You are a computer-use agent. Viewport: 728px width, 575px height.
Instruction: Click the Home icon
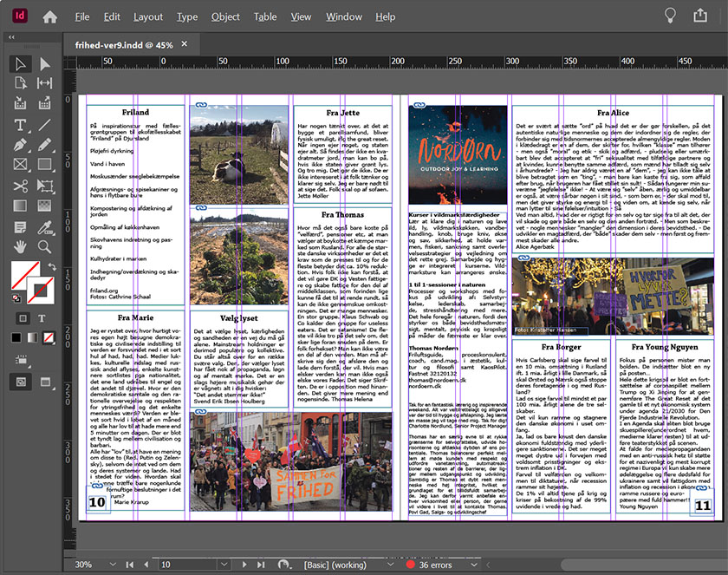coord(49,16)
